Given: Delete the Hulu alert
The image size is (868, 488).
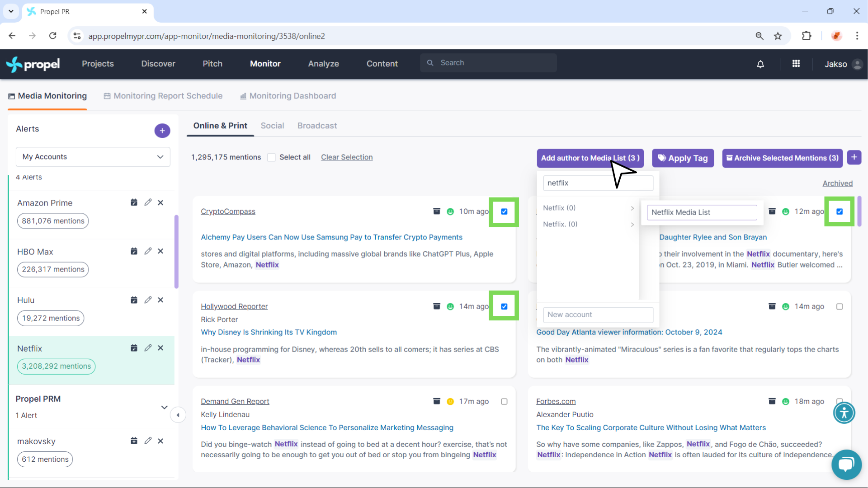Looking at the screenshot, I should (x=160, y=300).
